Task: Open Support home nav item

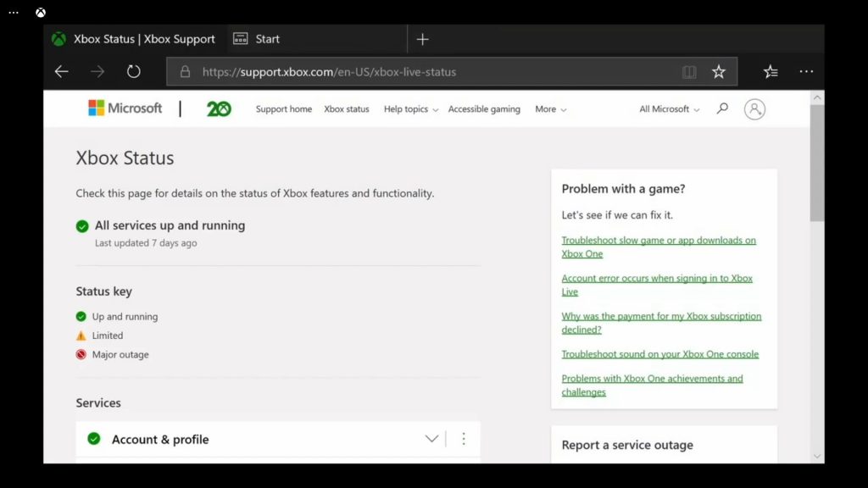Action: pos(283,109)
